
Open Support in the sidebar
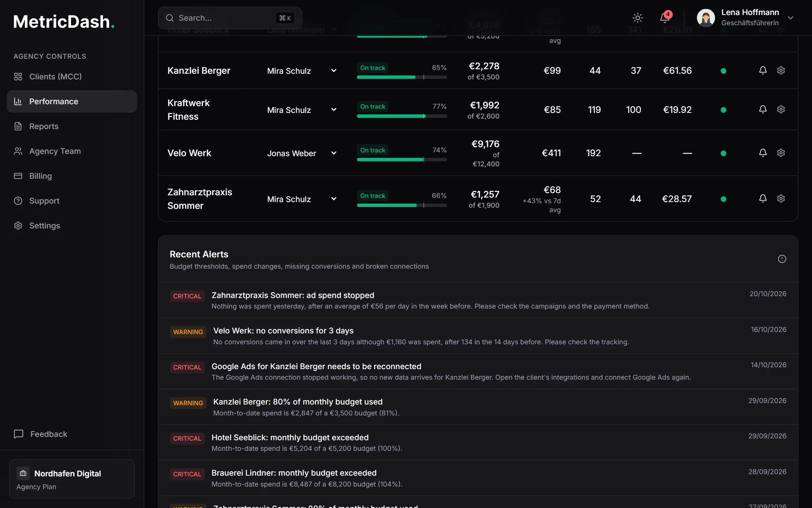[x=72, y=201]
